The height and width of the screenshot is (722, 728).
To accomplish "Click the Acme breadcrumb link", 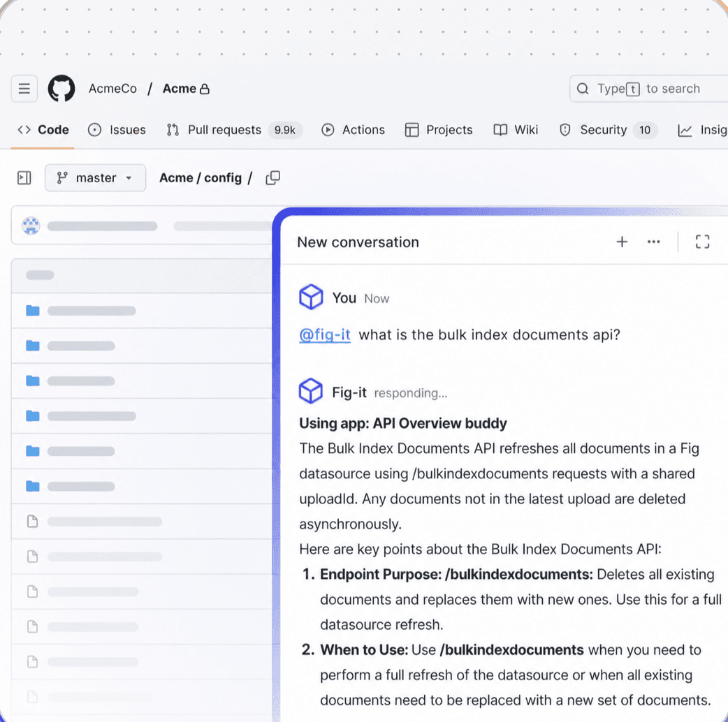I will tap(176, 178).
